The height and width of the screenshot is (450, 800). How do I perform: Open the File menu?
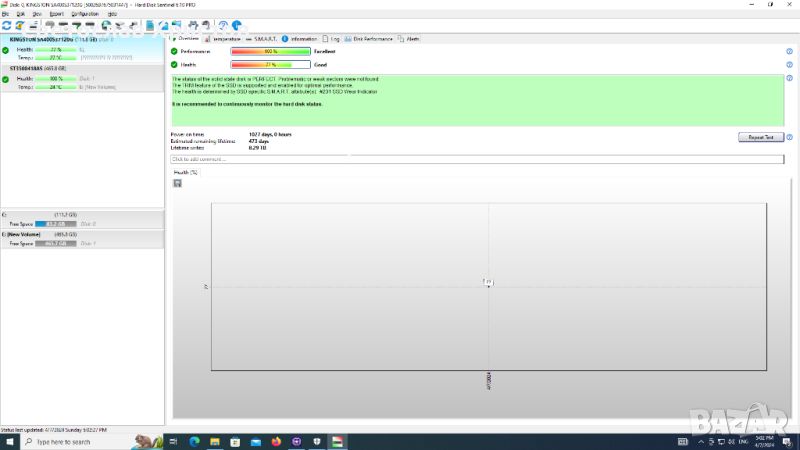coord(6,14)
